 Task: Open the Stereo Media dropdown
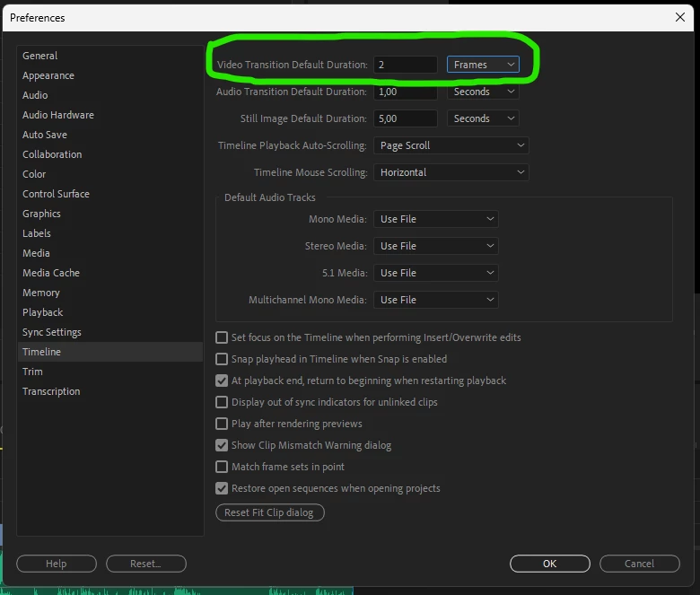click(436, 246)
